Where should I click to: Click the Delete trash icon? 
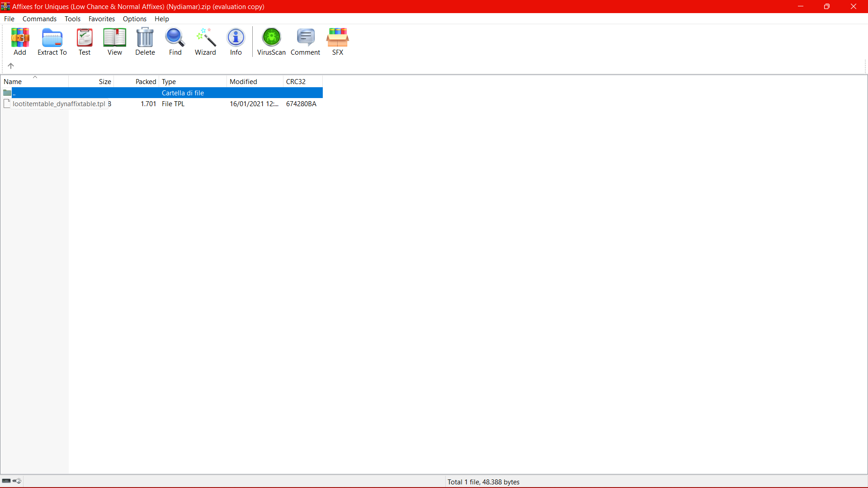[x=145, y=42]
